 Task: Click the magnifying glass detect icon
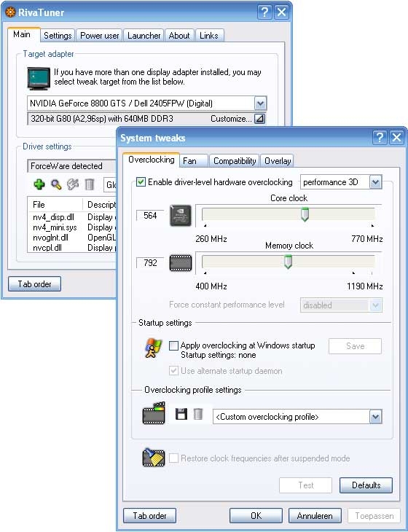56,184
